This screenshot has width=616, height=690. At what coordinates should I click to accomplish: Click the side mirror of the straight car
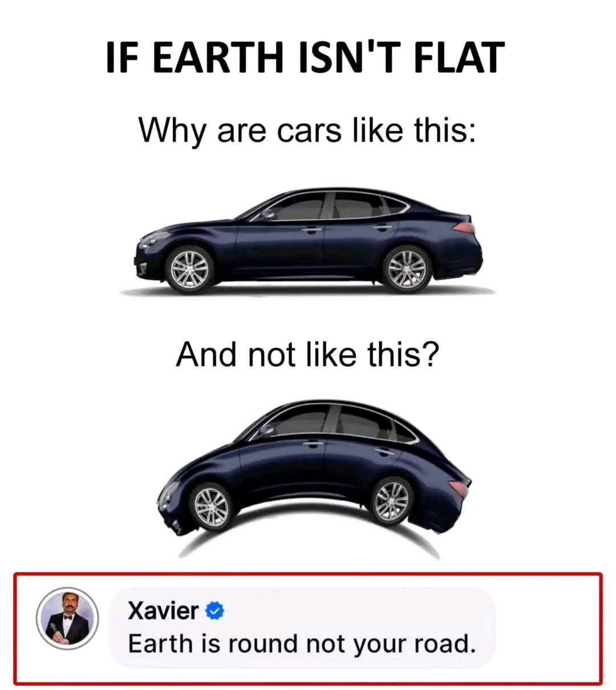[266, 214]
